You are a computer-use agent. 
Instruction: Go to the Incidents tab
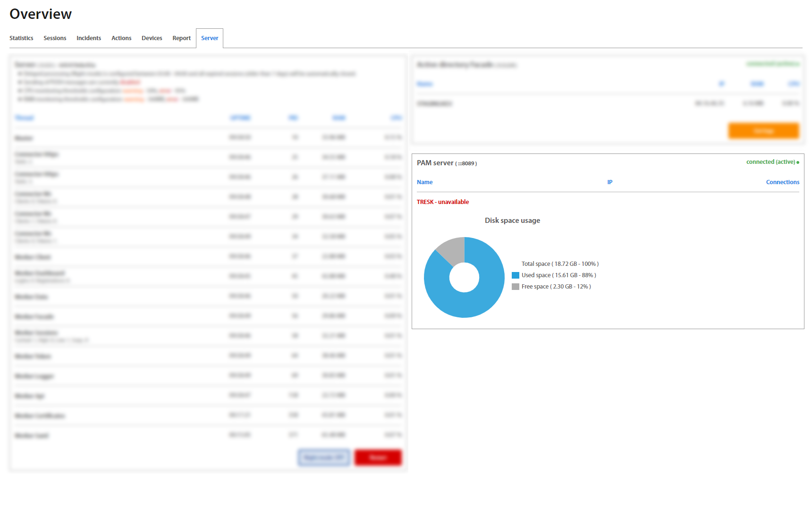click(x=89, y=38)
